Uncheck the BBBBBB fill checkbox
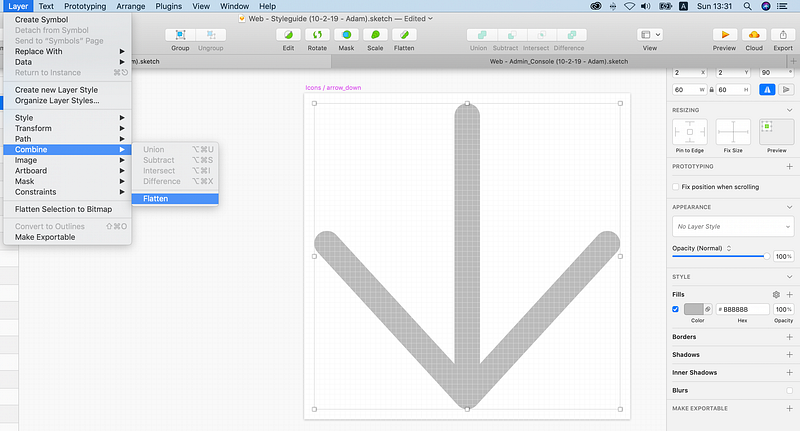Screen dimensions: 800x431 [x=676, y=309]
